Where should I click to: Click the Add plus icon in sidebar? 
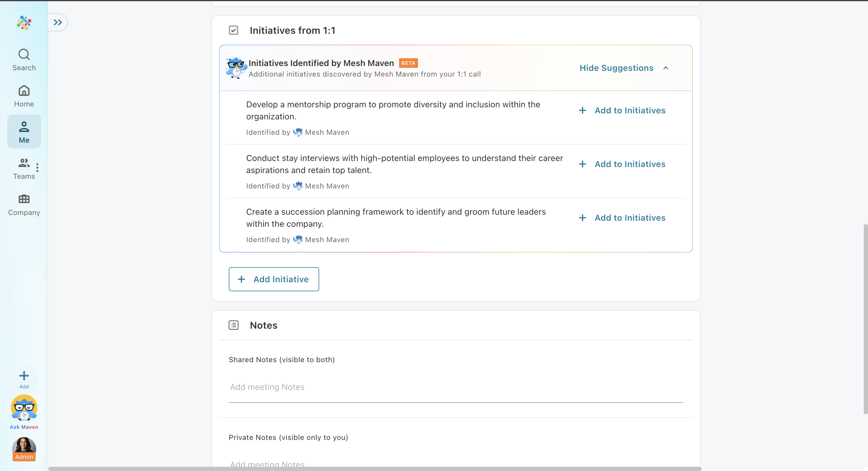tap(24, 376)
